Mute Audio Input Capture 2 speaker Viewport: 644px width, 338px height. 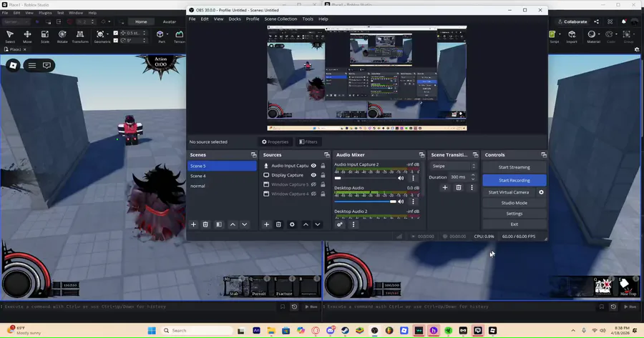(x=401, y=178)
